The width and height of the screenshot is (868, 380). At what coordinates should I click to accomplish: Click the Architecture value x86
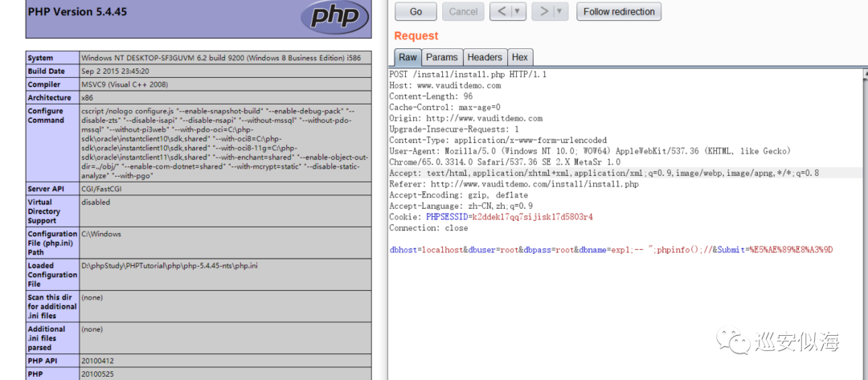click(x=88, y=98)
